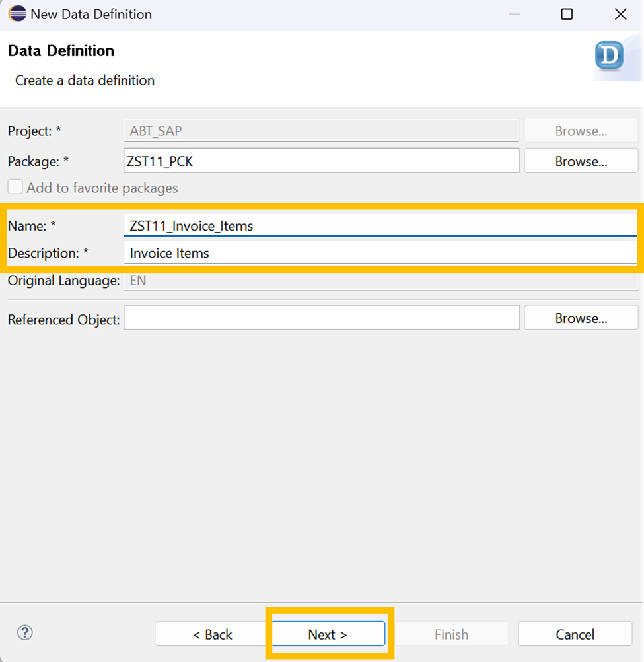Focus the Name field ZST11_Invoice_Items

(x=380, y=225)
